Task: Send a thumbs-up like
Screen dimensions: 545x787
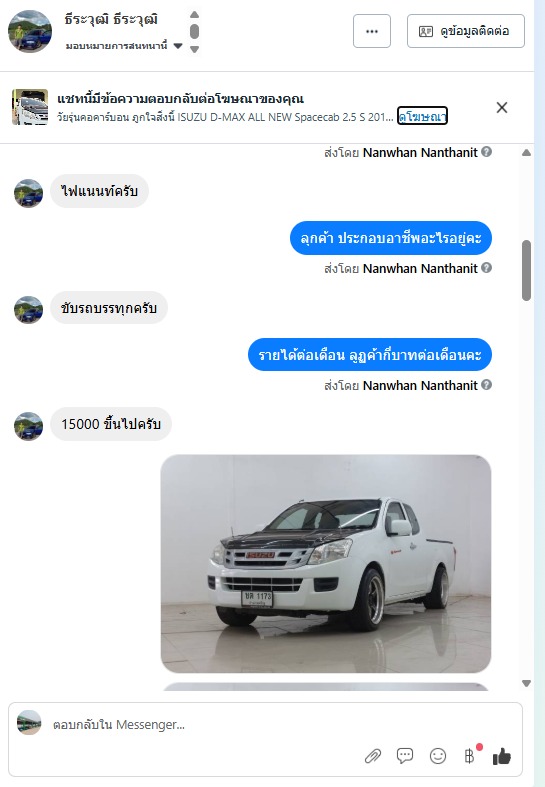Action: tap(501, 756)
